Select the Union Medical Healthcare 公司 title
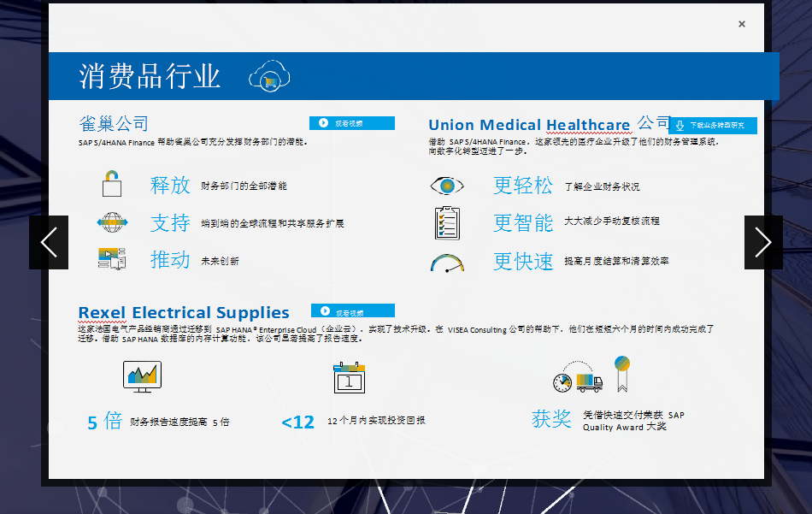Viewport: 812px width, 514px height. (550, 124)
